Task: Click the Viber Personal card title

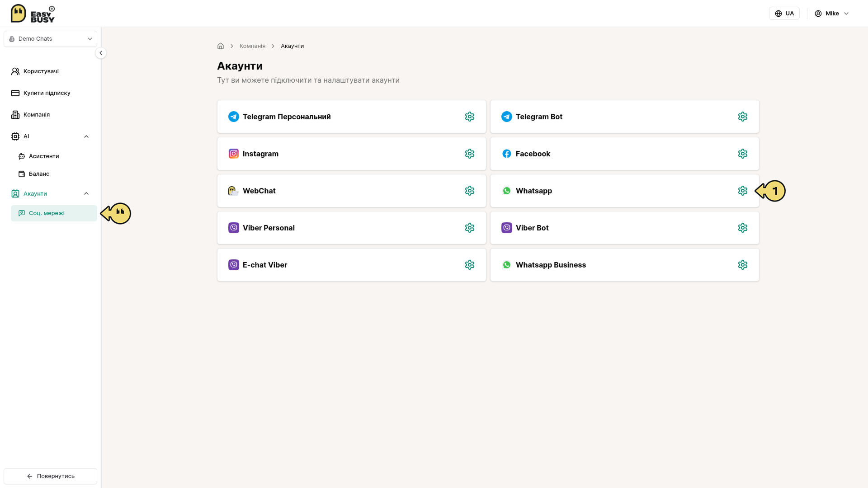Action: click(269, 228)
